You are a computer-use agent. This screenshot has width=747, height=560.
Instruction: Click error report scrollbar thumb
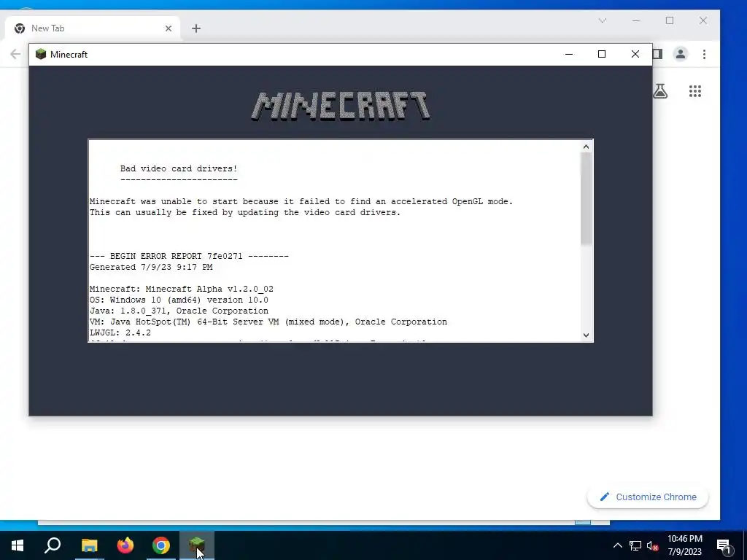pyautogui.click(x=586, y=199)
